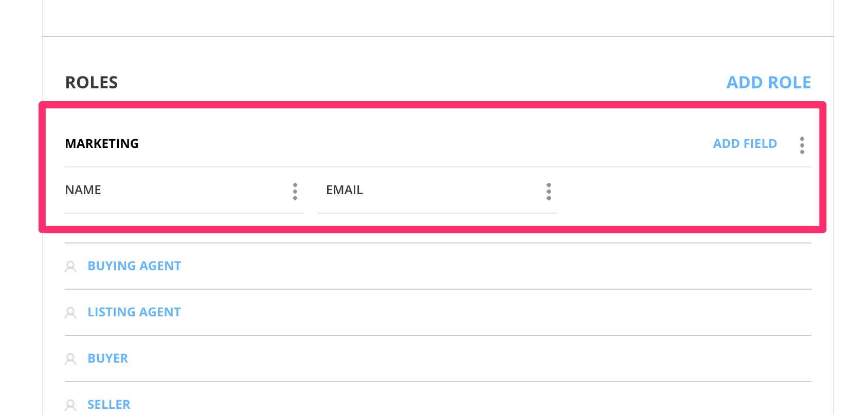This screenshot has height=415, width=868.
Task: Click the divider line below the MARKETING title
Action: (x=437, y=167)
